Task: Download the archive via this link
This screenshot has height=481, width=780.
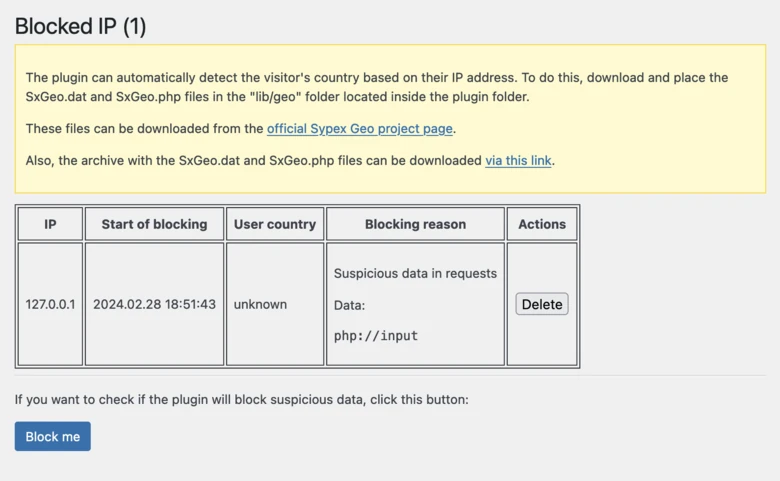Action: (x=518, y=161)
